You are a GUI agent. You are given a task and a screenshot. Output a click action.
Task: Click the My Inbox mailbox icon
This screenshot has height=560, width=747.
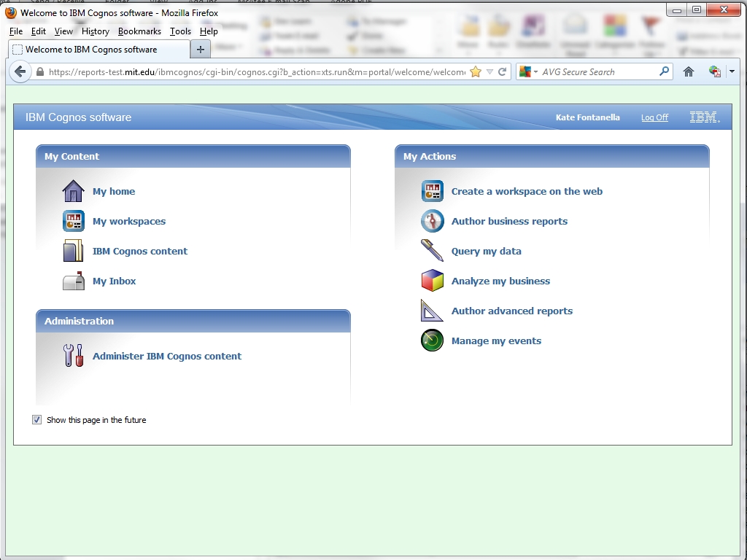point(73,281)
